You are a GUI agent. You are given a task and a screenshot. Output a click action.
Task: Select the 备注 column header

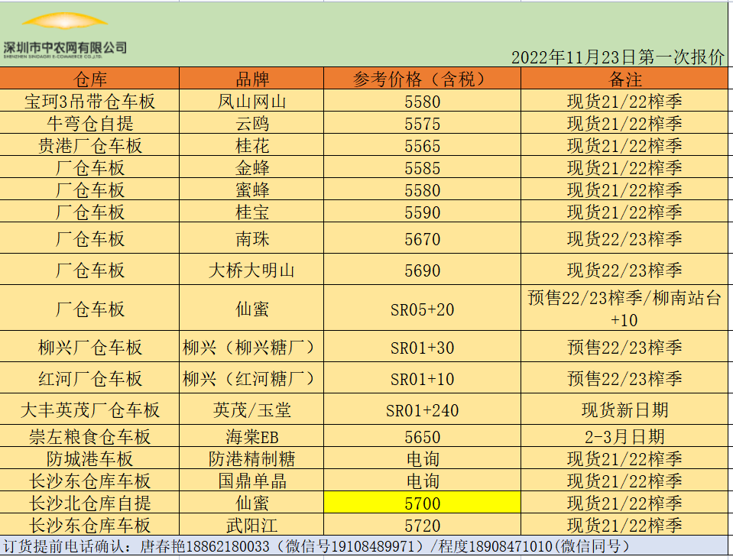coord(624,79)
